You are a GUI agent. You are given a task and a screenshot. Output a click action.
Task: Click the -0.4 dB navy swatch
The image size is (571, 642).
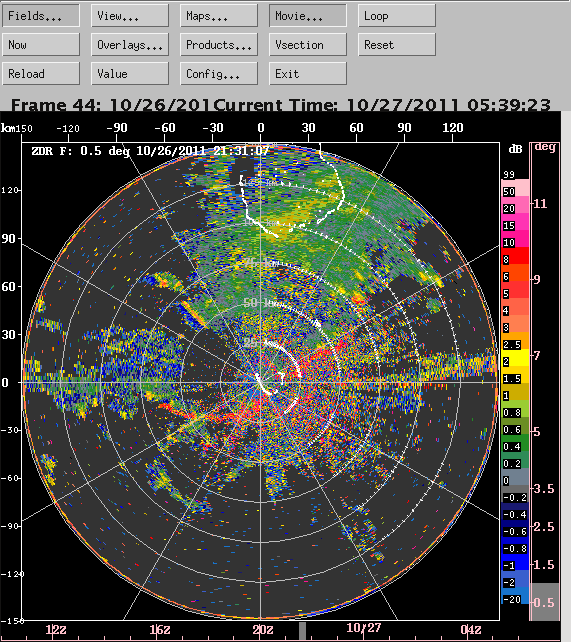click(x=515, y=511)
